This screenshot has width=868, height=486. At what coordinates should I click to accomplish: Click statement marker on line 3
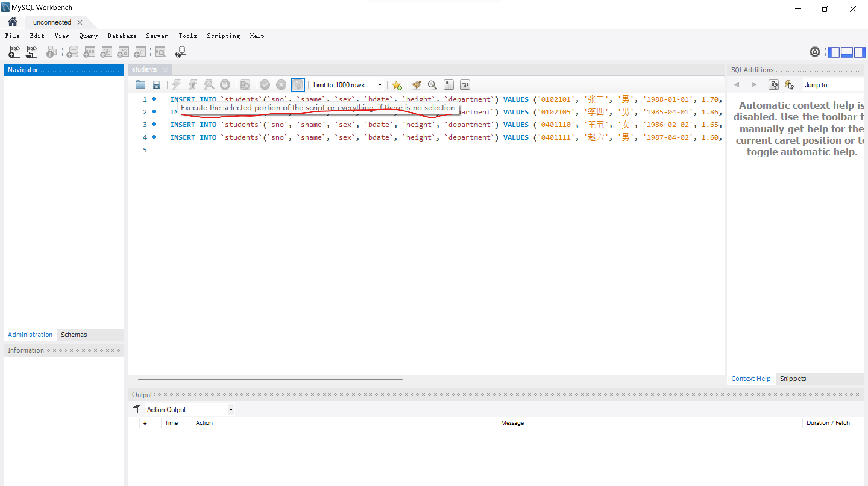click(154, 124)
